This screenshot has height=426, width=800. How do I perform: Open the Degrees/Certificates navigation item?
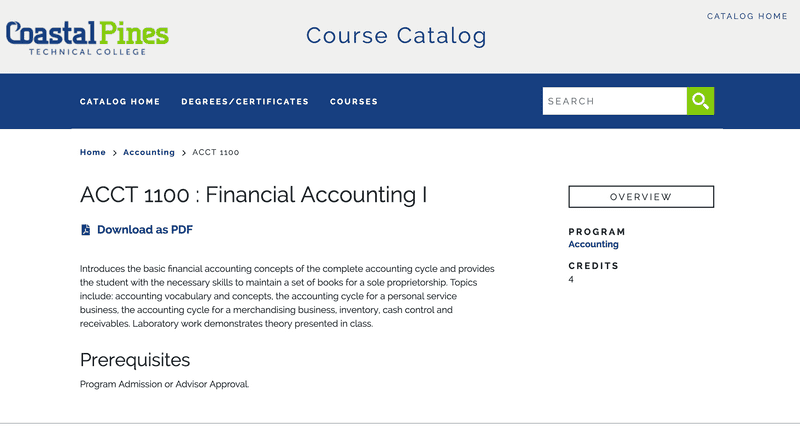pos(245,101)
